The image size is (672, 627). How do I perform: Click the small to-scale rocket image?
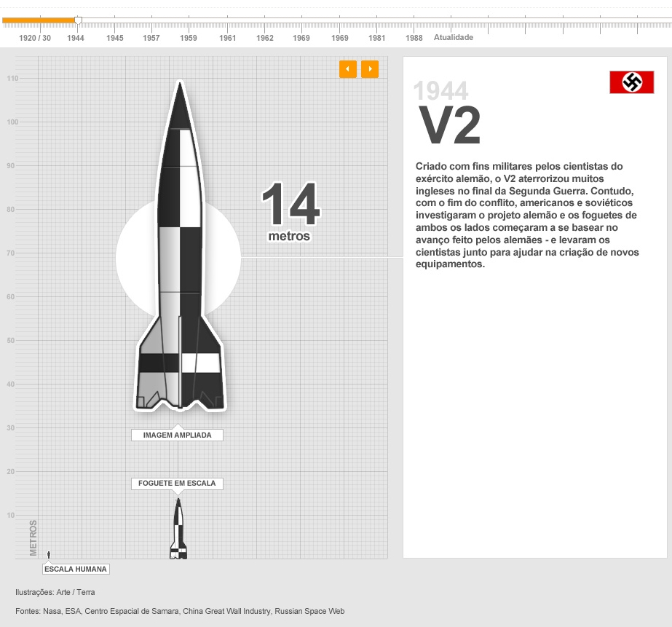(178, 529)
